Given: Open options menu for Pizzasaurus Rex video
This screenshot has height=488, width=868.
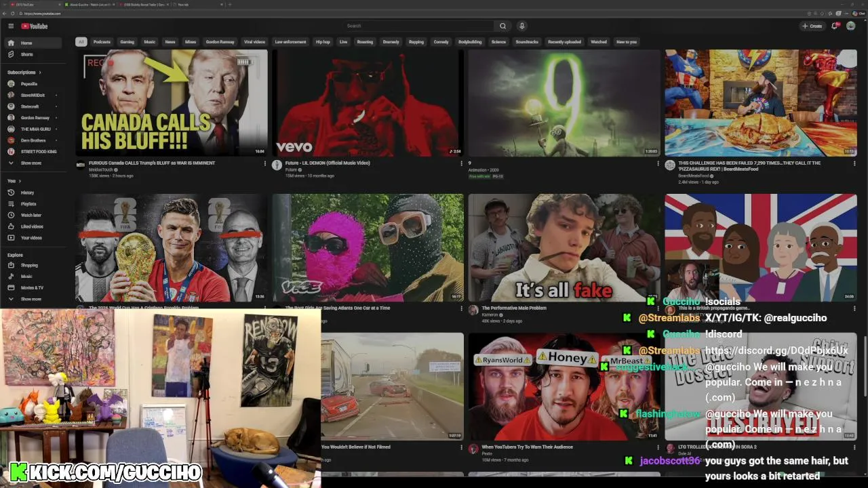Looking at the screenshot, I should [854, 163].
